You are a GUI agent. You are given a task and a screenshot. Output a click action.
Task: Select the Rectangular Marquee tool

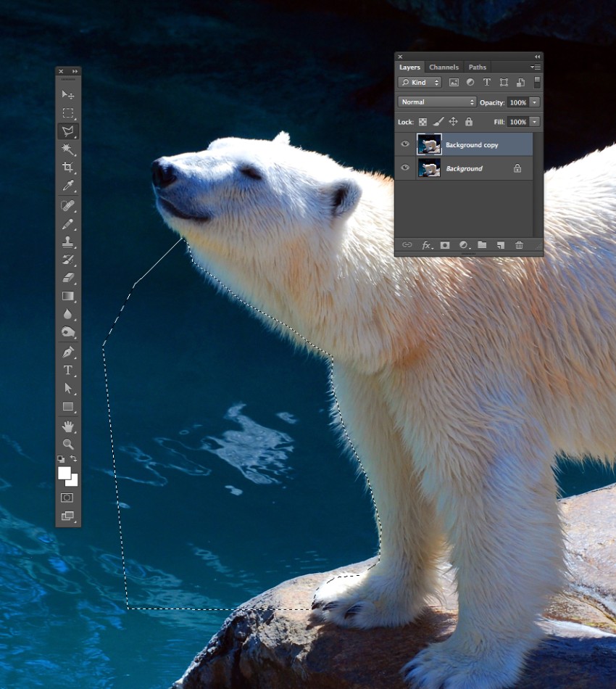coord(67,113)
